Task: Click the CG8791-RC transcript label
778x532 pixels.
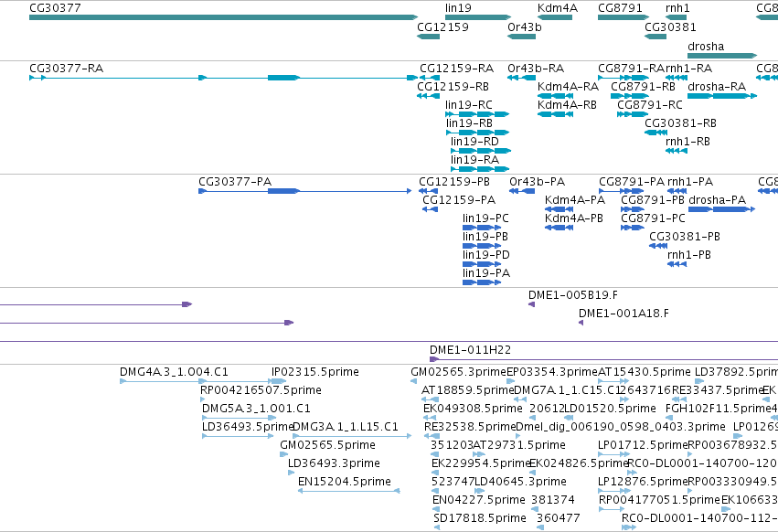Action: click(x=650, y=105)
